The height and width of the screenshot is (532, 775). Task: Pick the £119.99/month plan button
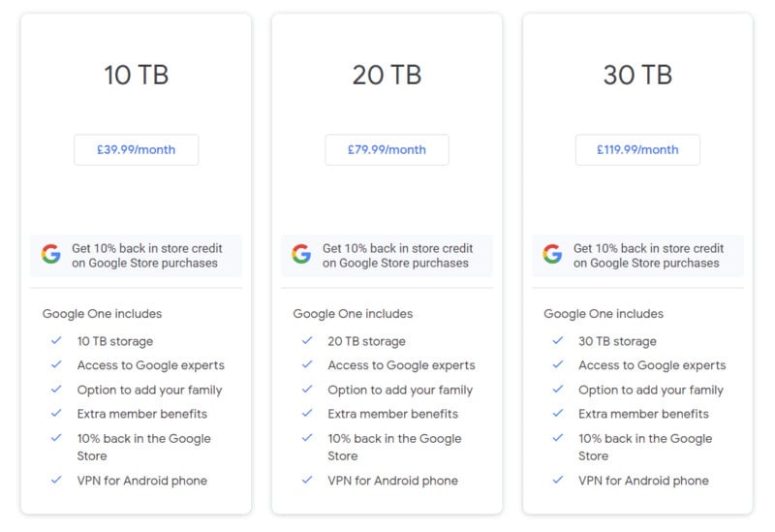(x=637, y=150)
